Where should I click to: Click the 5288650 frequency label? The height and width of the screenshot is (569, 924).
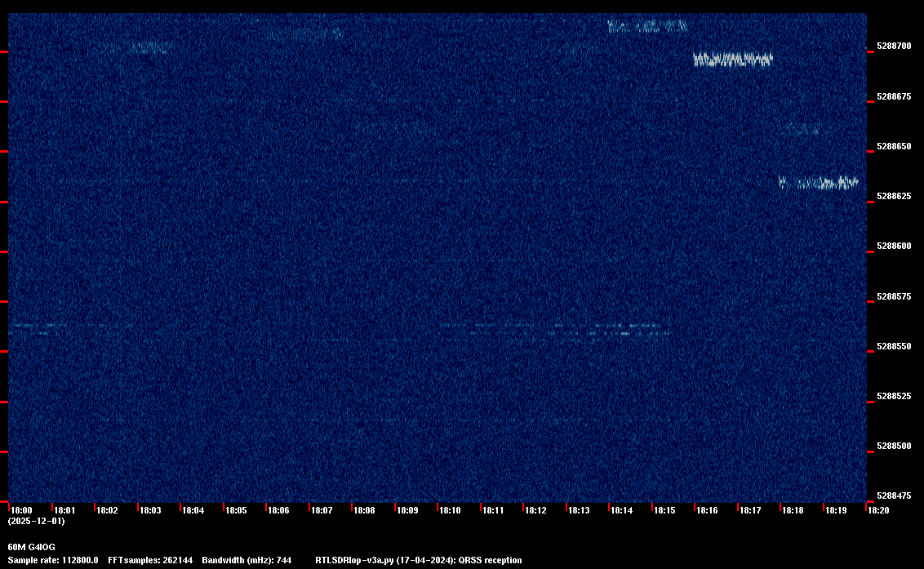click(894, 146)
